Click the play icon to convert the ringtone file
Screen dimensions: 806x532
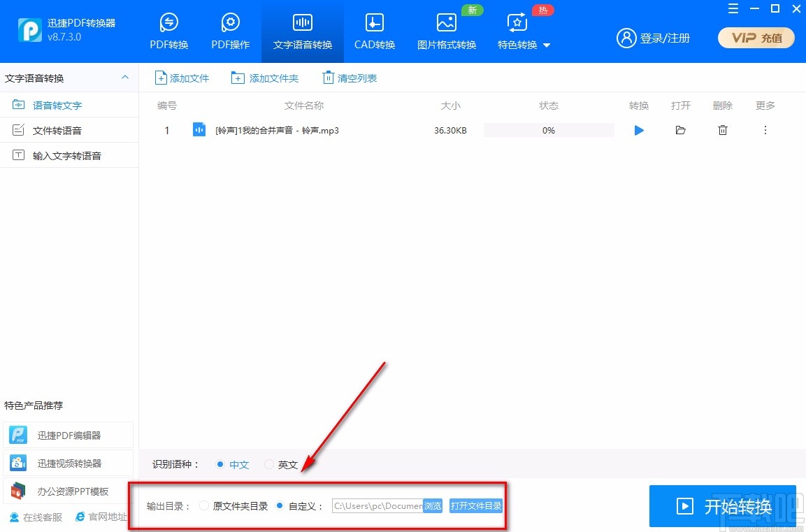tap(638, 130)
